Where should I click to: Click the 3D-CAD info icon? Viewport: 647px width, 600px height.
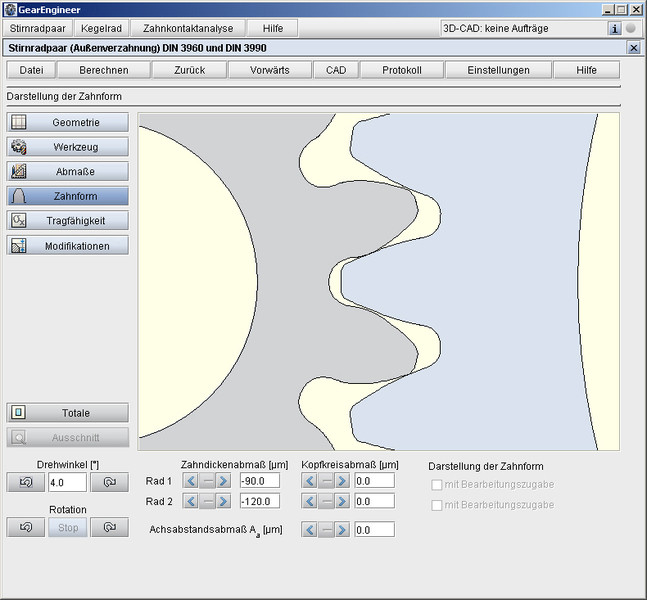(615, 28)
